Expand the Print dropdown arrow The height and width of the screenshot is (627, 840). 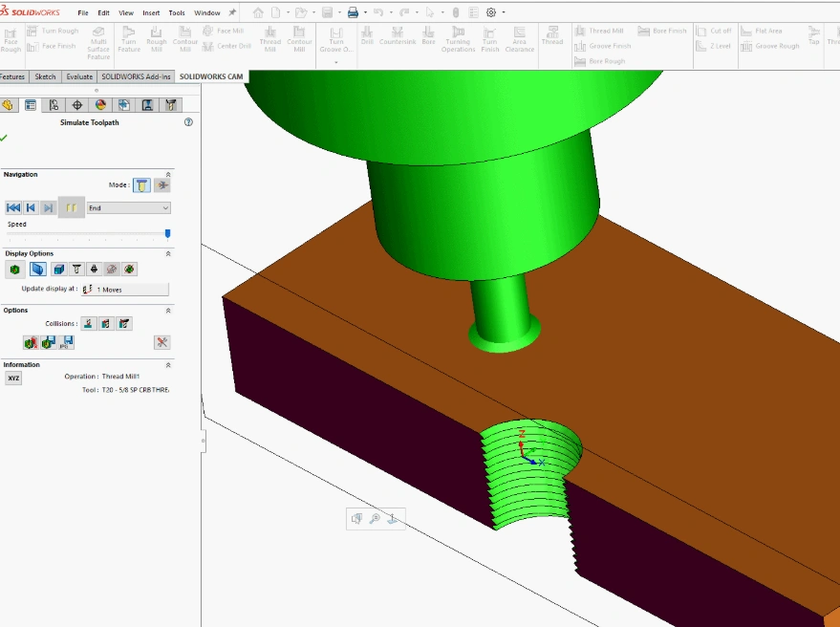click(x=365, y=12)
